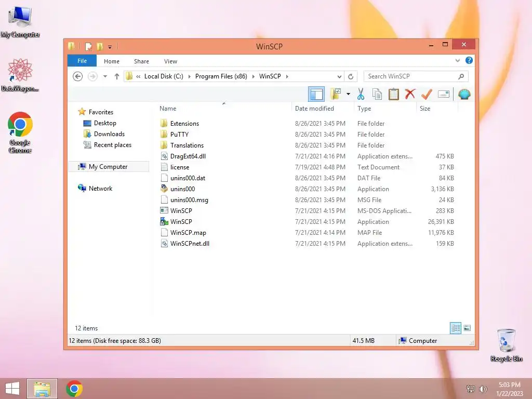The height and width of the screenshot is (399, 532).
Task: Switch to the Home ribbon tab
Action: 112,61
